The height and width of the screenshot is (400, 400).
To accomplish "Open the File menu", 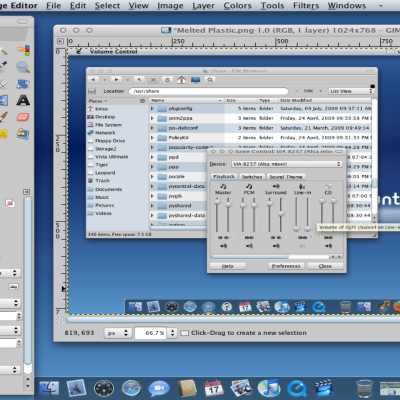I will click(x=54, y=6).
